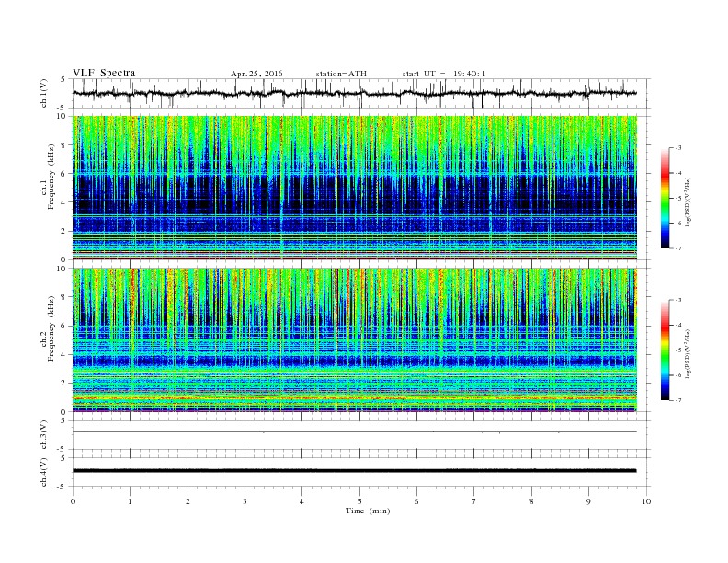Click time axis tick label "1"
The width and height of the screenshot is (728, 563).
[130, 501]
